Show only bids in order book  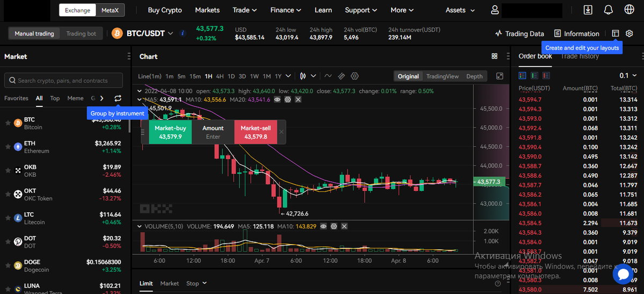pos(534,76)
